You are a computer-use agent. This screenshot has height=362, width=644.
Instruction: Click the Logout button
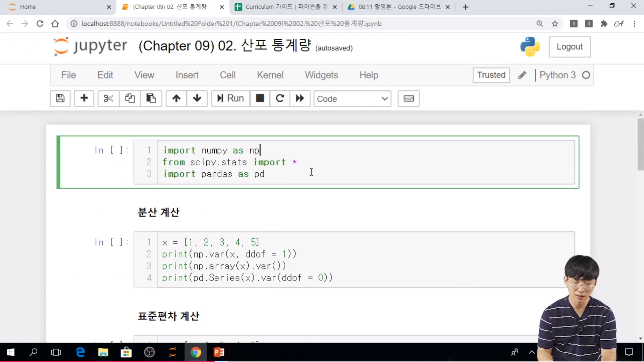tap(570, 47)
